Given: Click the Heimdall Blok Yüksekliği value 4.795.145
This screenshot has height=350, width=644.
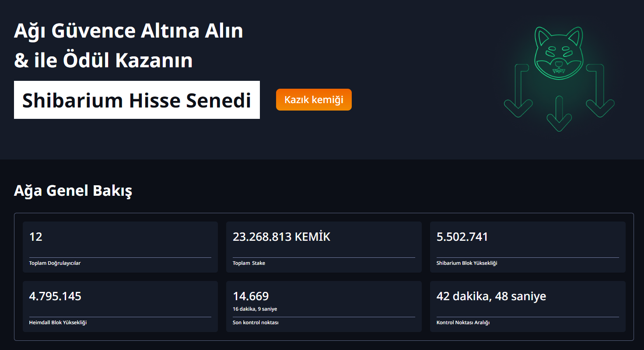Looking at the screenshot, I should [55, 296].
